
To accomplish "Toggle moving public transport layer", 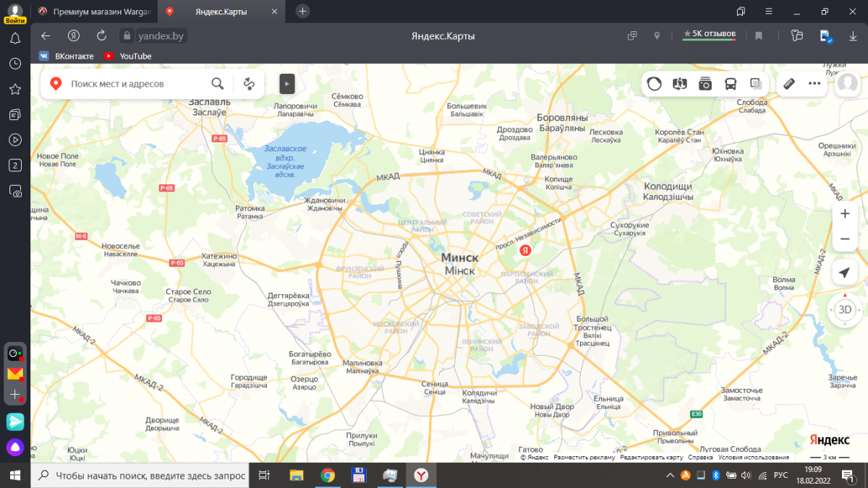I will [x=731, y=84].
